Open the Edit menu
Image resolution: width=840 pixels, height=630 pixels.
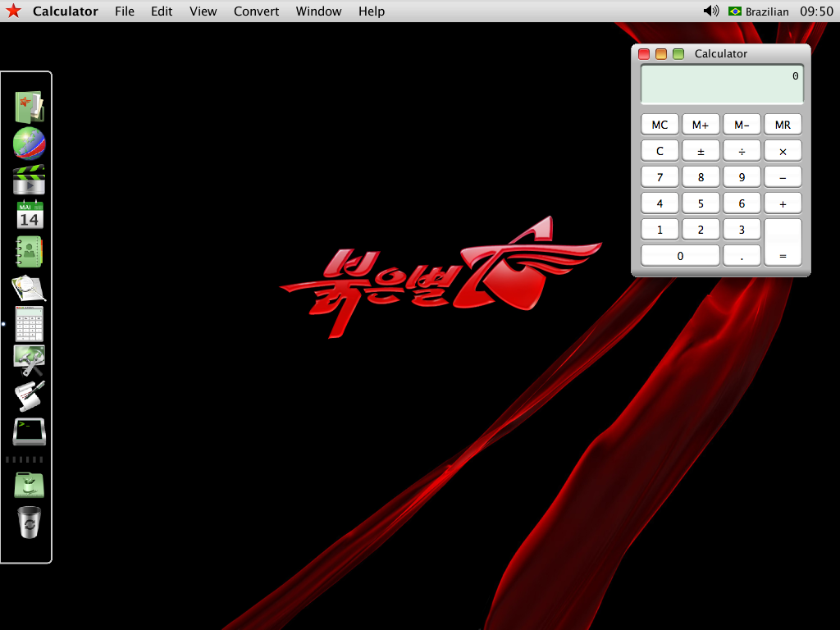[162, 11]
